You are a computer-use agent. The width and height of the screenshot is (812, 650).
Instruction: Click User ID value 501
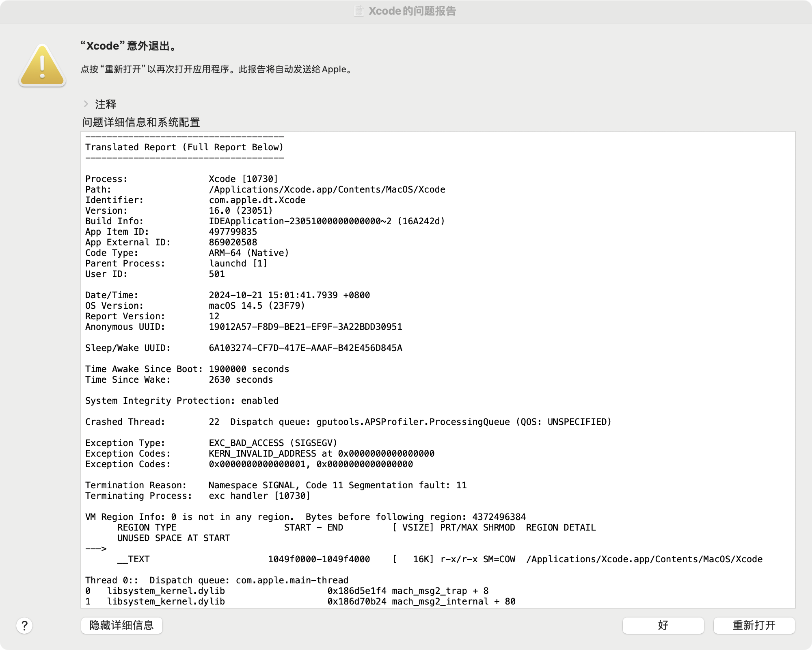(217, 274)
